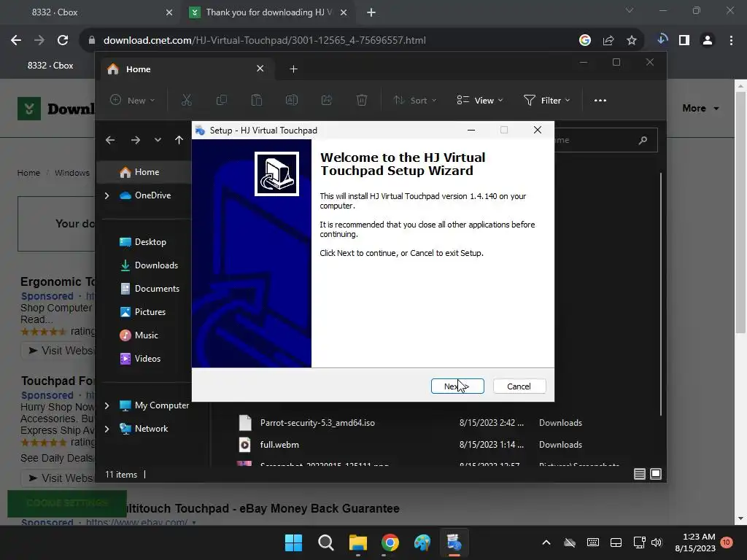This screenshot has width=747, height=560.
Task: Open the Filter dropdown in Explorer
Action: pyautogui.click(x=546, y=100)
